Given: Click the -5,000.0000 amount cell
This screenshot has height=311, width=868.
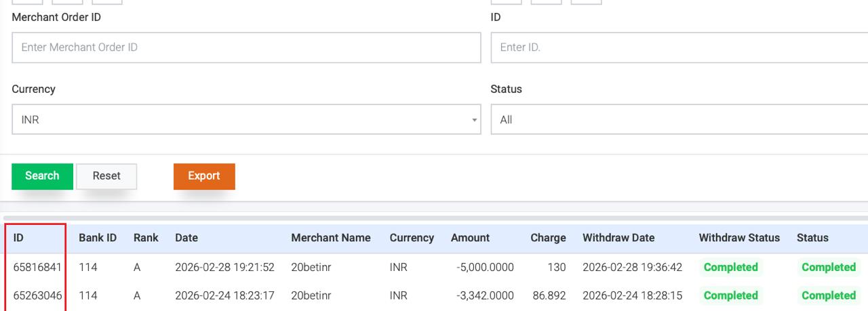Looking at the screenshot, I should coord(485,268).
